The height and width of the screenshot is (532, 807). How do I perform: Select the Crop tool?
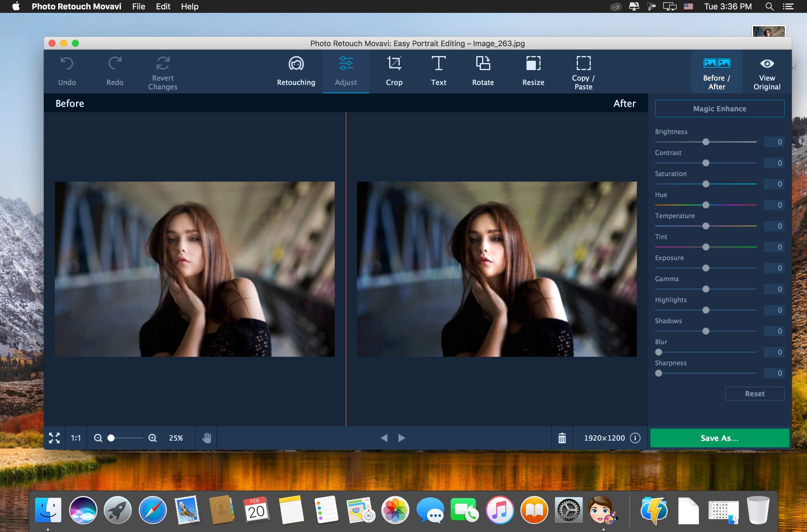394,72
